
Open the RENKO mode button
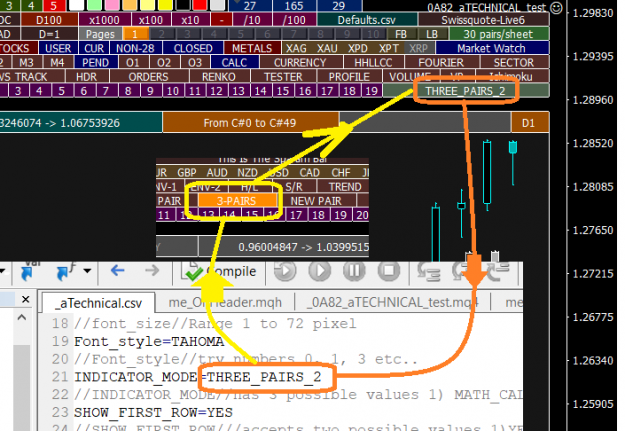coord(219,77)
